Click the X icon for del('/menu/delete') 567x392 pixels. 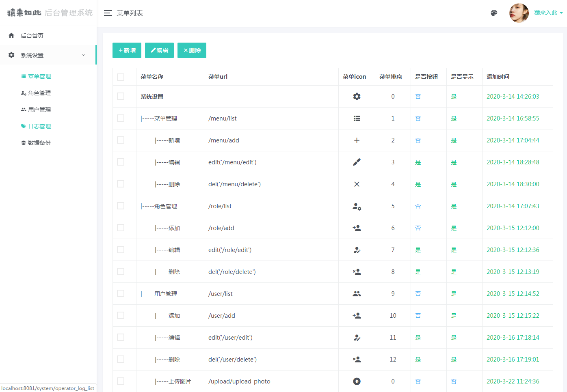click(x=357, y=184)
